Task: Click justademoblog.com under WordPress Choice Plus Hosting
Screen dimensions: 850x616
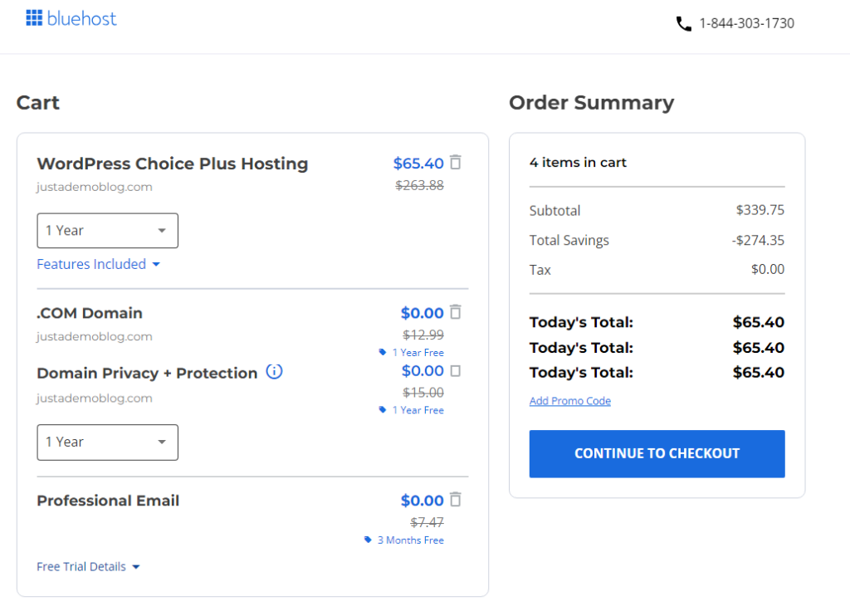Action: 95,187
